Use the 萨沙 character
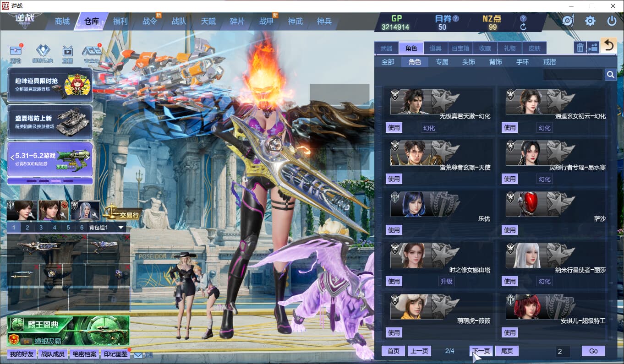624x364 pixels. click(x=510, y=230)
